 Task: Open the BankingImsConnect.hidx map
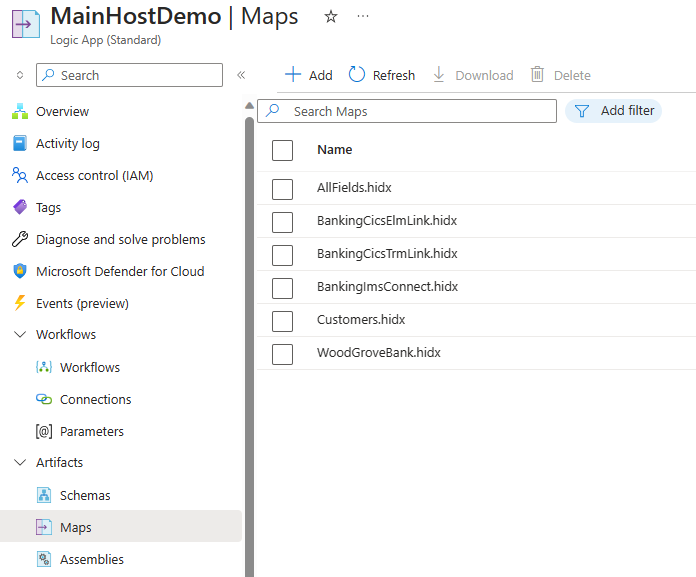pos(388,287)
